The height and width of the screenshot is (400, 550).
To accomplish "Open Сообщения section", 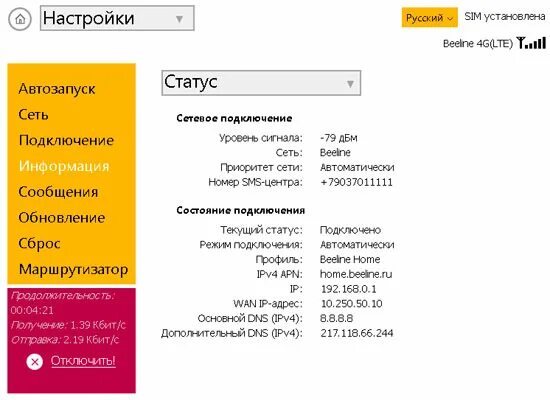I will (58, 192).
